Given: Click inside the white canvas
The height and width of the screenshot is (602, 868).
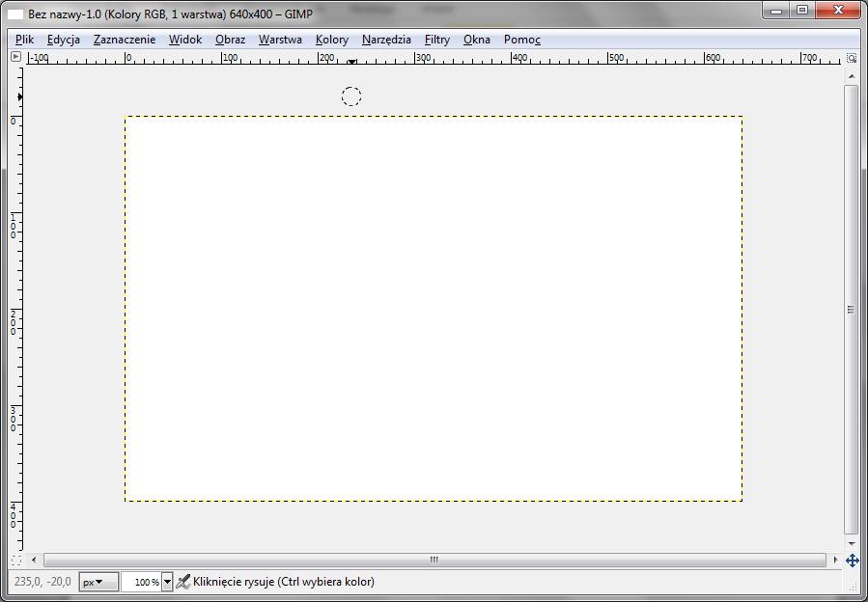Looking at the screenshot, I should (434, 309).
